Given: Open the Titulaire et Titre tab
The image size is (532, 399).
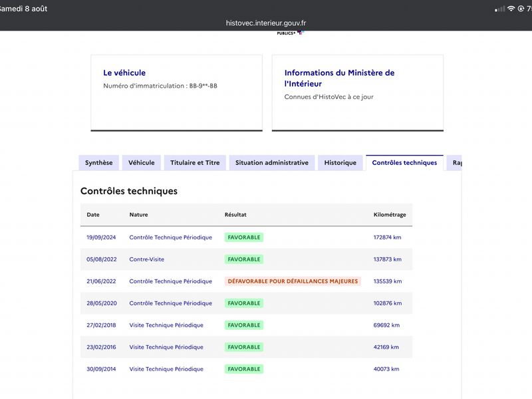Looking at the screenshot, I should click(195, 163).
